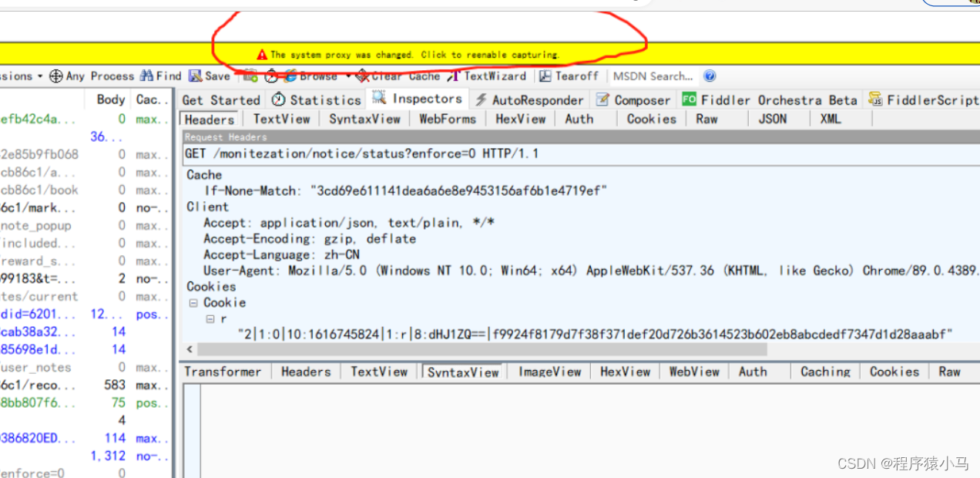Click the Statistics clock tab icon
This screenshot has width=980, height=478.
tap(279, 99)
